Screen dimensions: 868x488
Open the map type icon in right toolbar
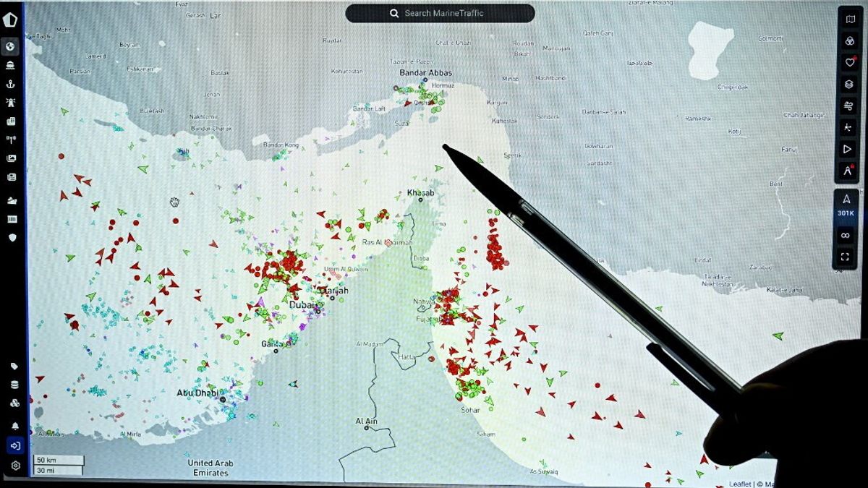coord(849,20)
